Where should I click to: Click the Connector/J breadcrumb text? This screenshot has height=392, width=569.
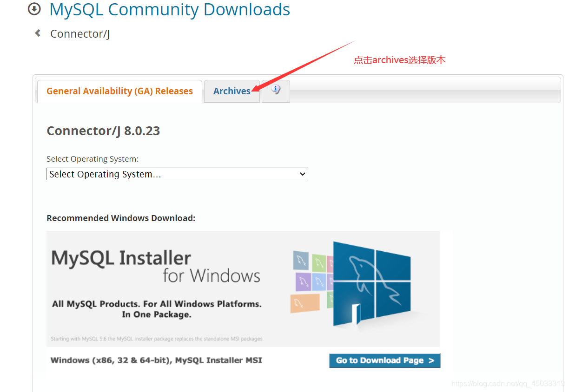(80, 34)
